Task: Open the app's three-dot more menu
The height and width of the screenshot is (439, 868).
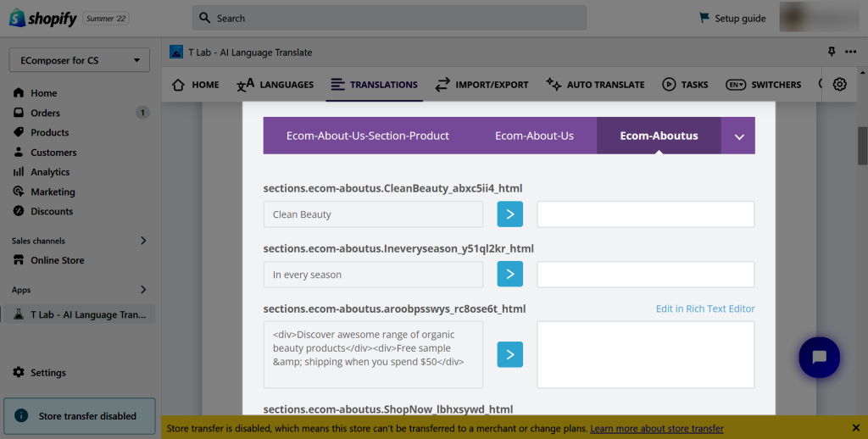Action: coord(851,52)
